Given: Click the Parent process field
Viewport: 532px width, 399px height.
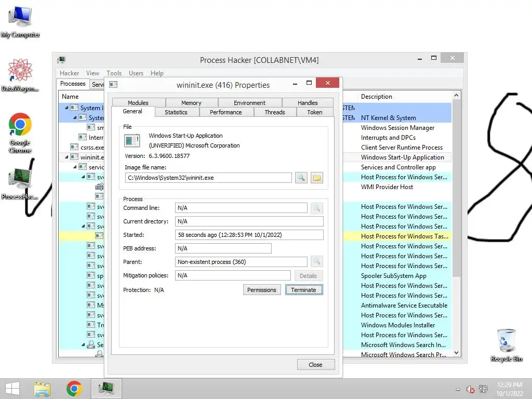Looking at the screenshot, I should 241,262.
